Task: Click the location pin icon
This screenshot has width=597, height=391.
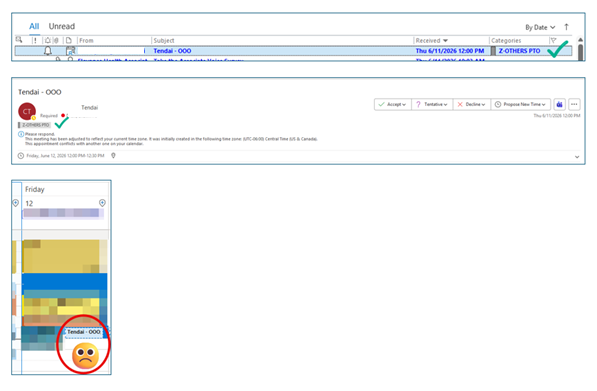Action: click(x=113, y=155)
